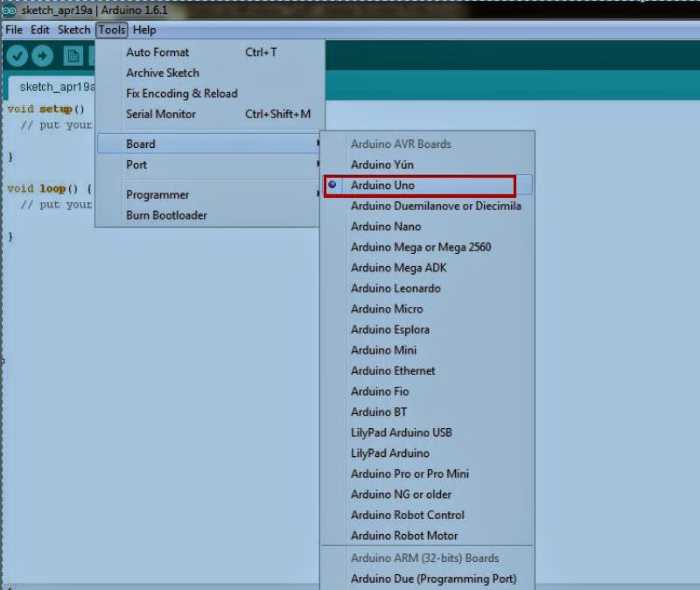Screen dimensions: 700x590
Task: Click the Verify checkmark toolbar icon
Action: point(17,56)
